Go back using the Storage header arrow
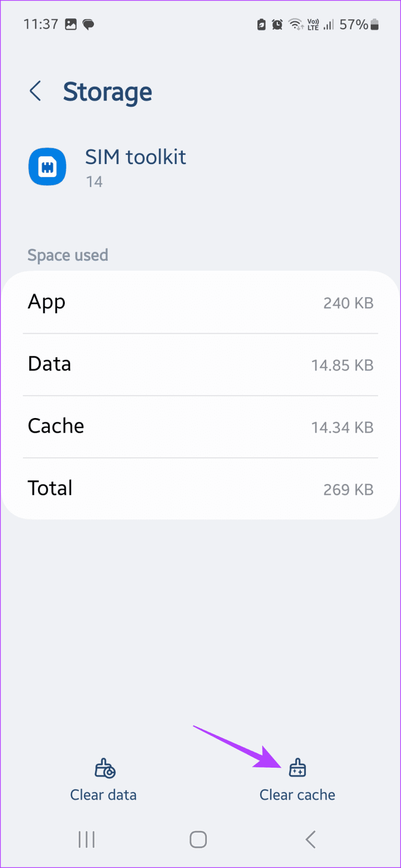 (36, 91)
